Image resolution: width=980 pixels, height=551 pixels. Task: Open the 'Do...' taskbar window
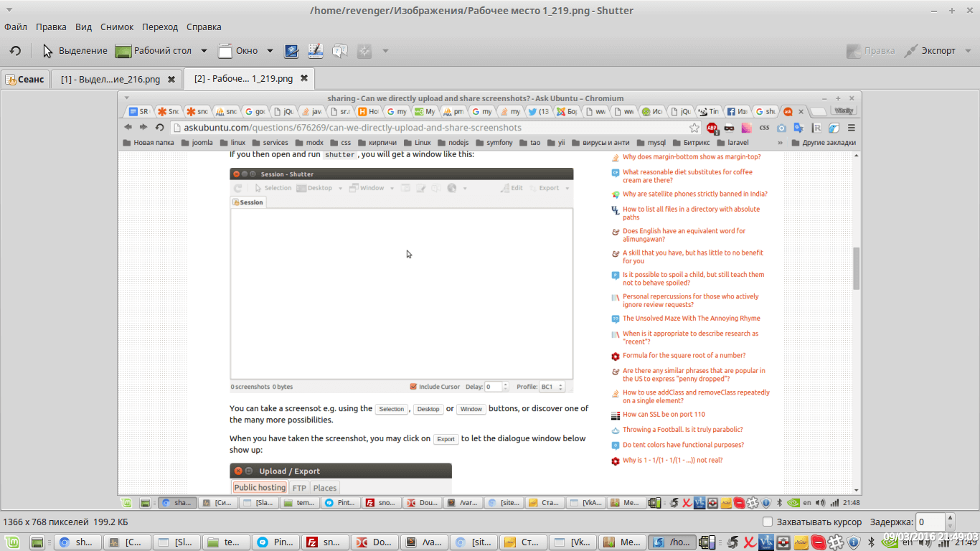click(373, 542)
